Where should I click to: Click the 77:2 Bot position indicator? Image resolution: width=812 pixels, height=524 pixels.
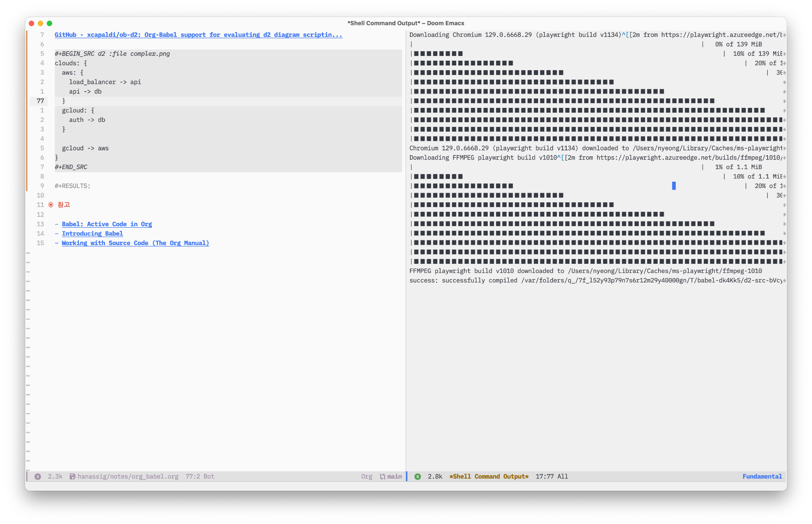200,477
